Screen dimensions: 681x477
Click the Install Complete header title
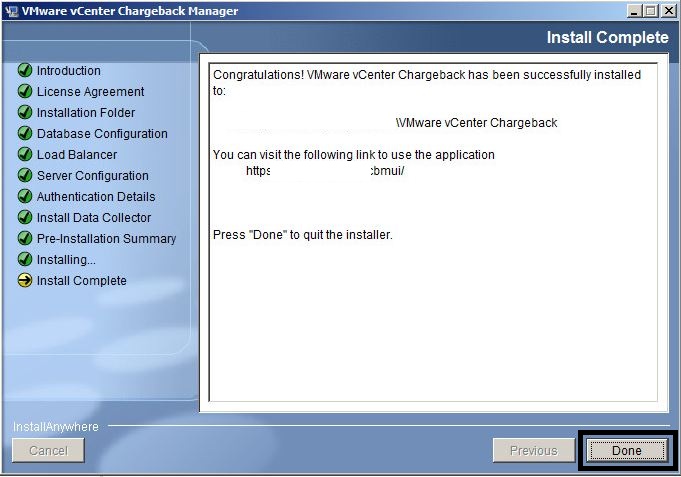pyautogui.click(x=607, y=38)
